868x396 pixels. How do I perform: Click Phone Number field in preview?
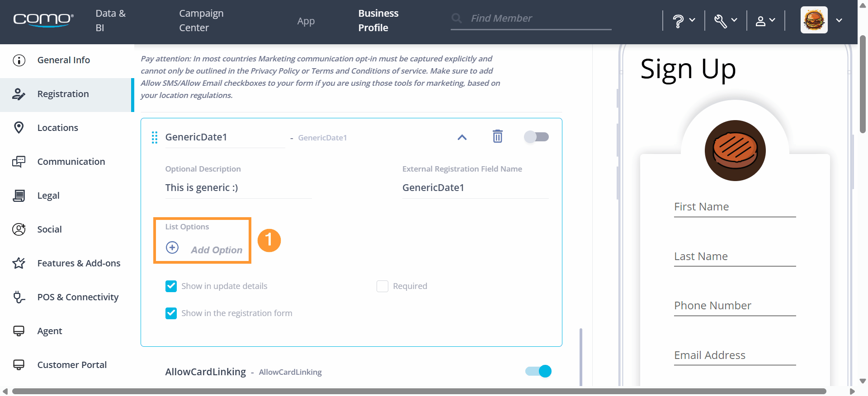click(x=735, y=306)
